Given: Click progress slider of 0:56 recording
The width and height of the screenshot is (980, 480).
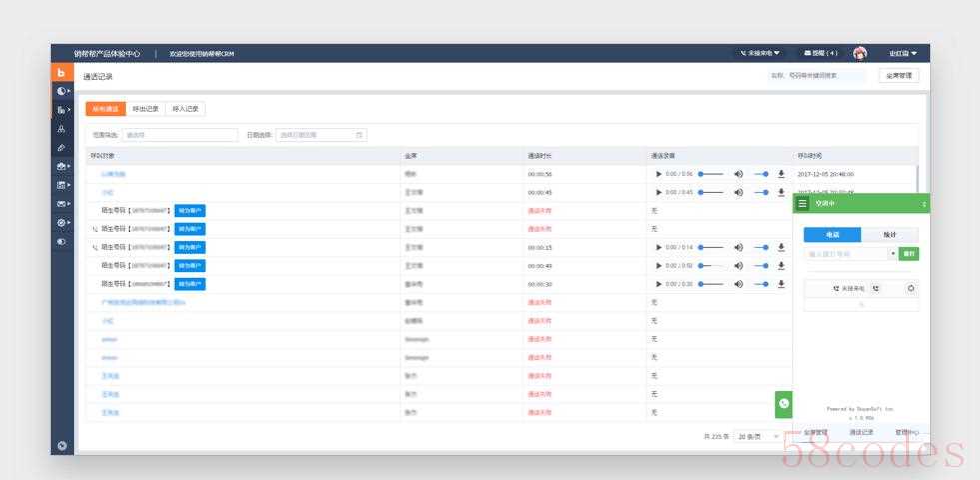Looking at the screenshot, I should point(711,174).
